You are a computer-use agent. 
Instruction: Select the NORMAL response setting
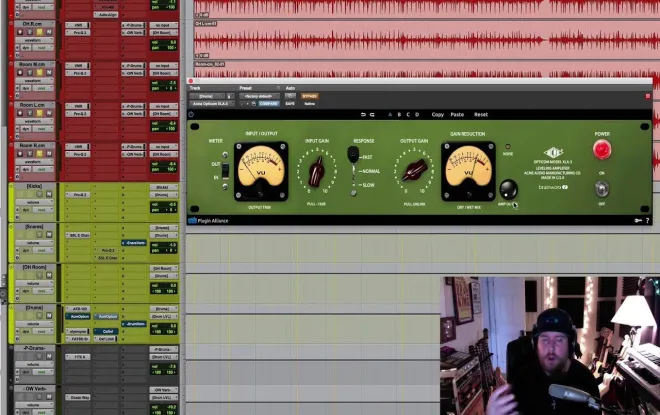(x=370, y=171)
